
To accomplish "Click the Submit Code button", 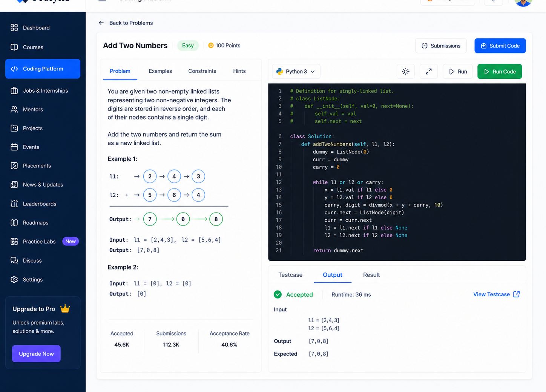I will point(500,46).
